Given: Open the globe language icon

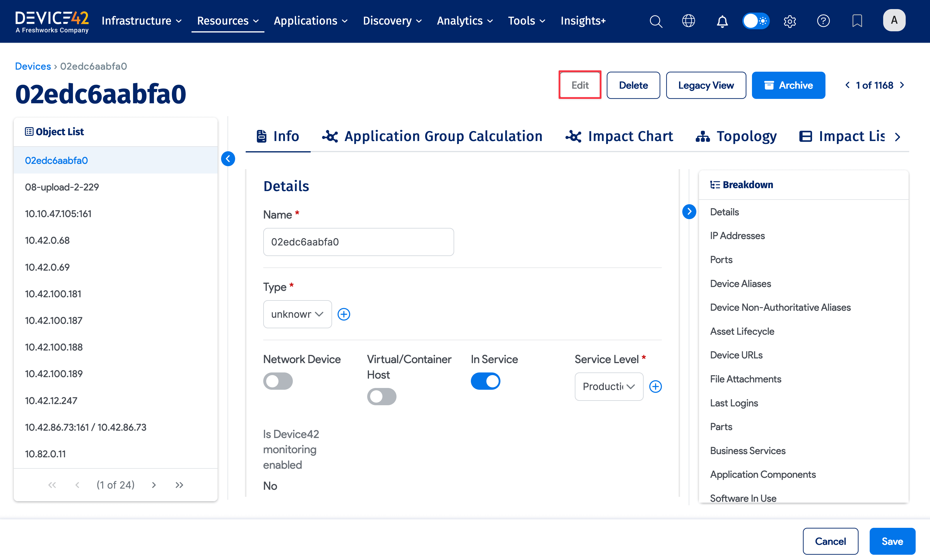Looking at the screenshot, I should (x=688, y=21).
